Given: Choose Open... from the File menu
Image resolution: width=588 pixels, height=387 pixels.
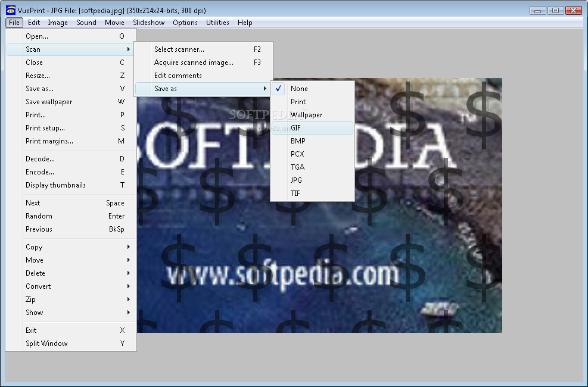Looking at the screenshot, I should (71, 36).
